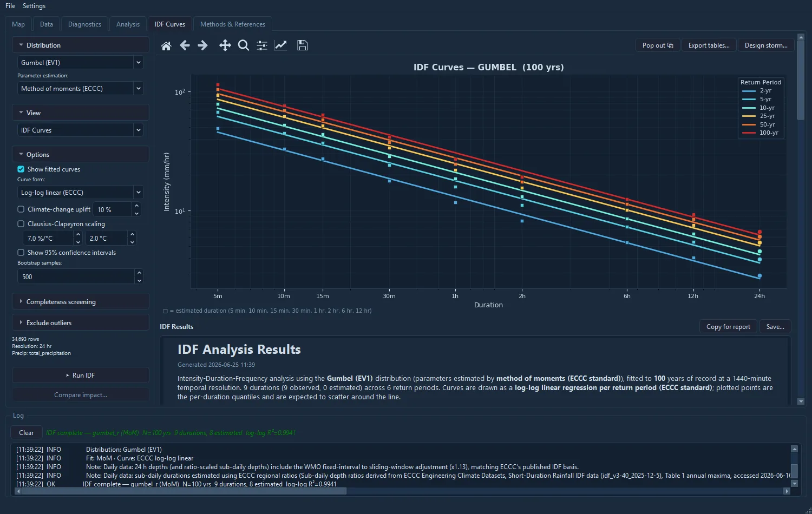The height and width of the screenshot is (514, 812).
Task: Click the log scroll left arrow
Action: click(x=18, y=491)
